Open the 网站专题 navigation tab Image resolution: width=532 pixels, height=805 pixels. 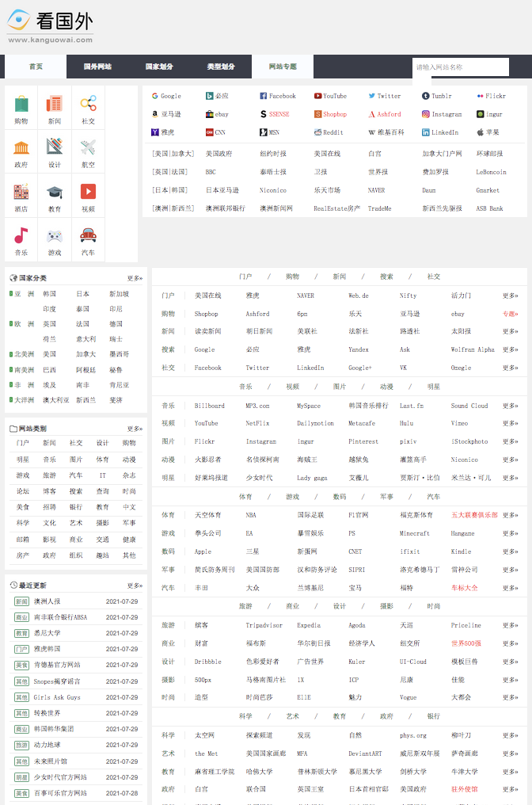pyautogui.click(x=283, y=67)
